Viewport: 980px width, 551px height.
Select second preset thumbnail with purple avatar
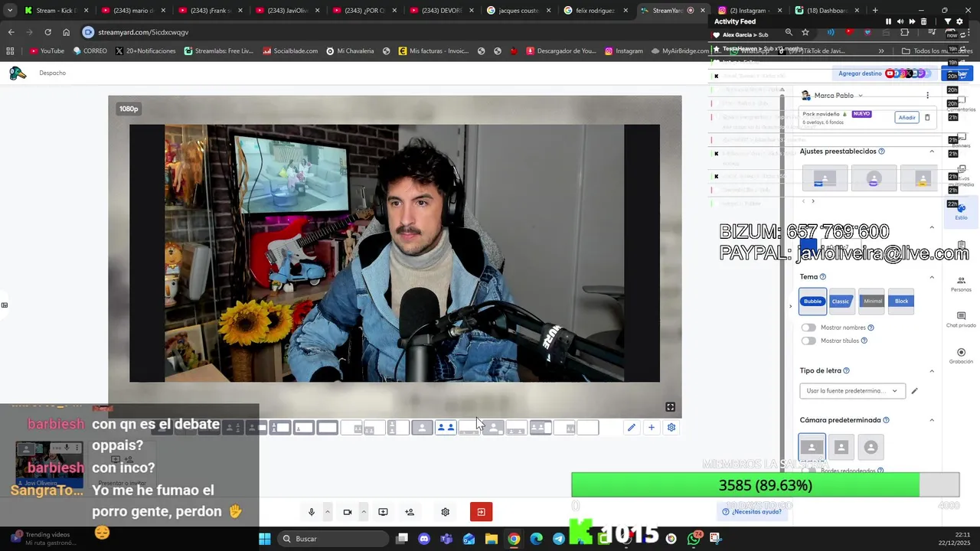pyautogui.click(x=874, y=178)
